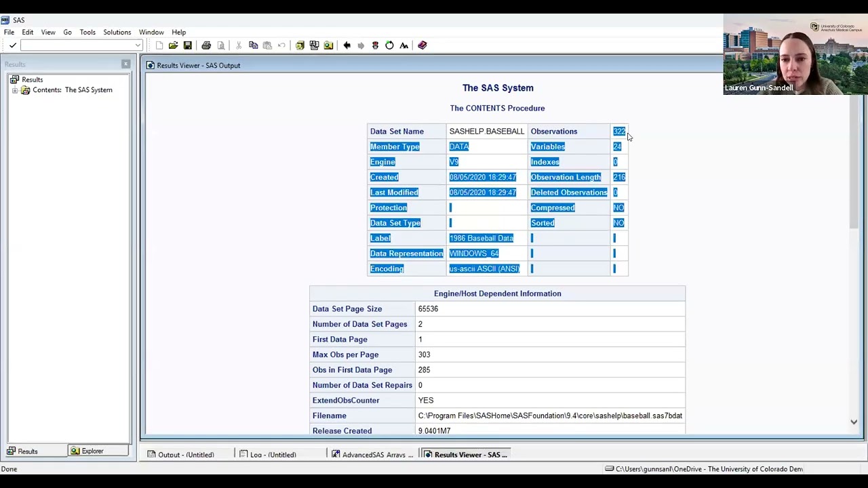Click the scroll down arrow in Results Viewer
The height and width of the screenshot is (488, 868).
[854, 422]
